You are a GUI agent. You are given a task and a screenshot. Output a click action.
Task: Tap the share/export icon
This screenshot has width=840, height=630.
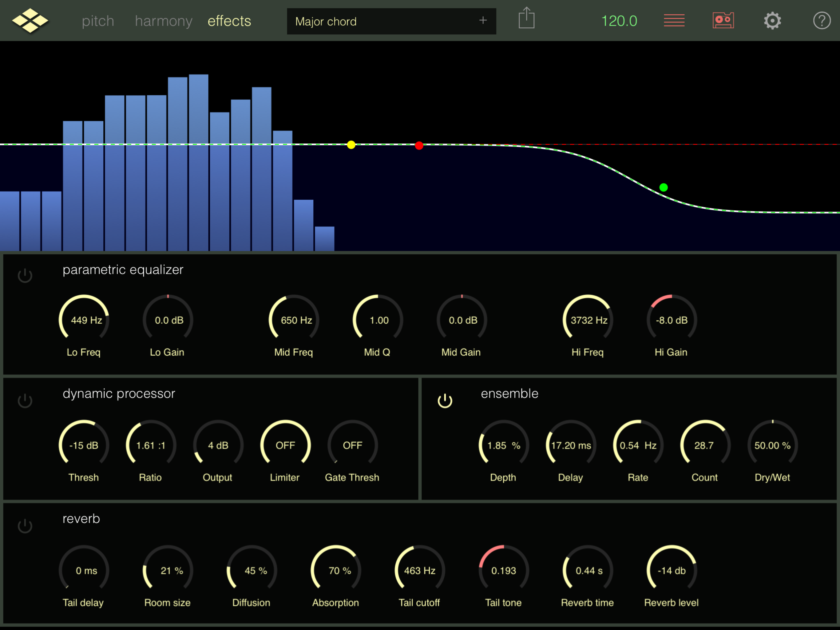[526, 18]
